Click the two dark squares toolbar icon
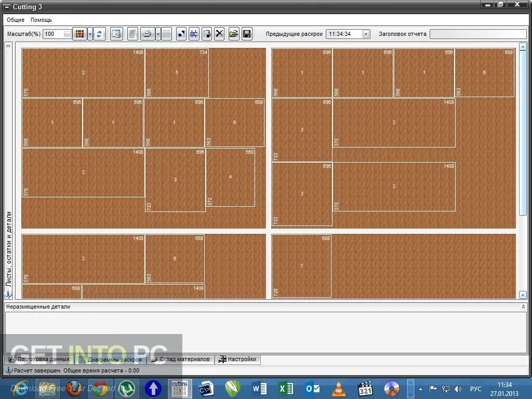The image size is (532, 399). pyautogui.click(x=181, y=34)
